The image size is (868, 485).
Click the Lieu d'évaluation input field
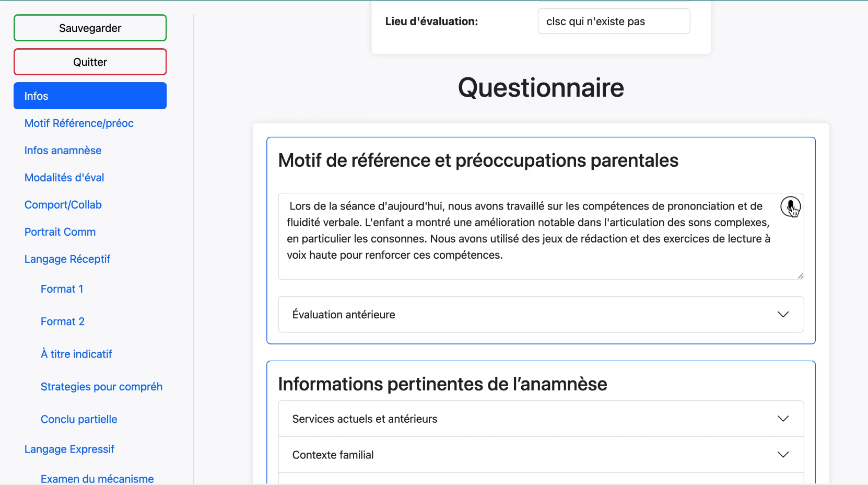coord(614,21)
